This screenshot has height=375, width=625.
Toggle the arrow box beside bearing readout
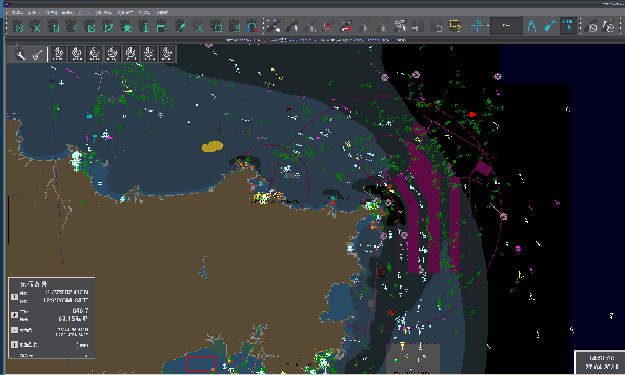pyautogui.click(x=14, y=315)
